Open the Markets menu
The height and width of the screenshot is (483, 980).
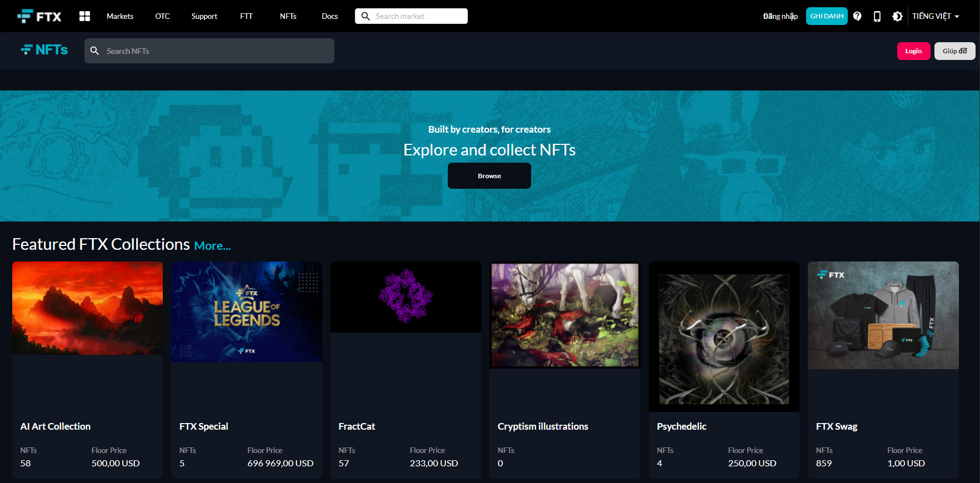click(120, 16)
